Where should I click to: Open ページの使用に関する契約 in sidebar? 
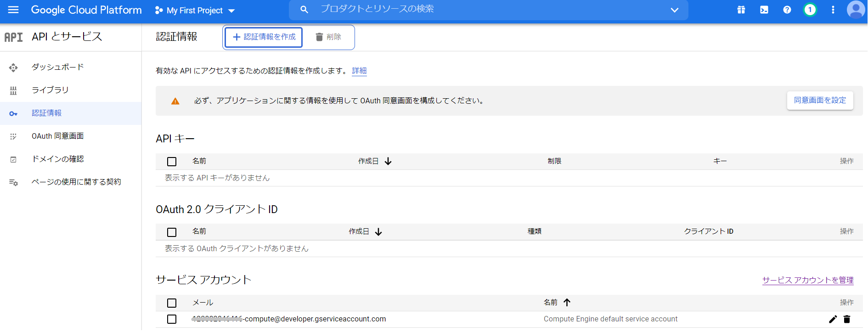click(x=76, y=182)
